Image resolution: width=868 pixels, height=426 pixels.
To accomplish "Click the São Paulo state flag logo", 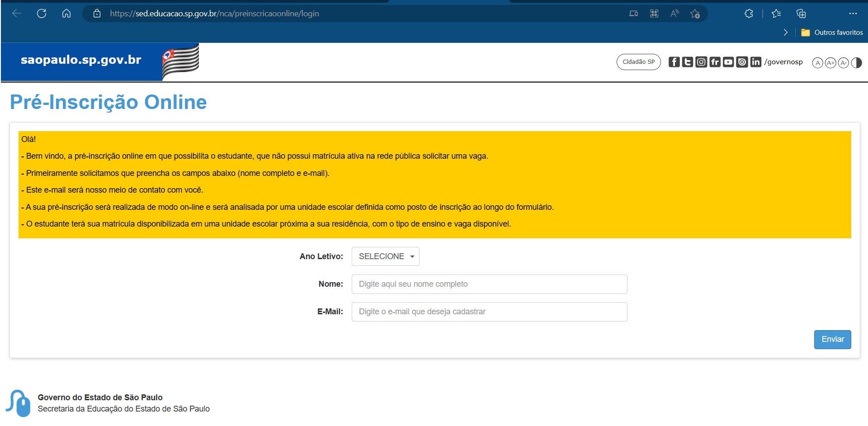I will pos(181,62).
